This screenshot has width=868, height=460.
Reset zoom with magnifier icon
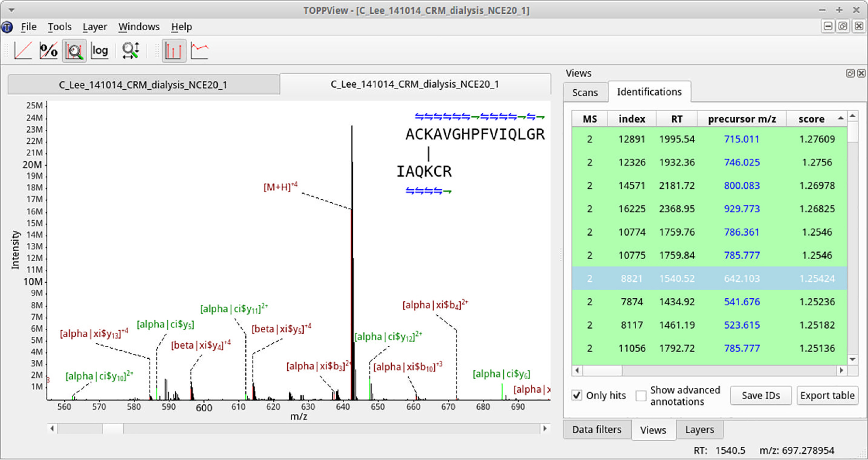point(131,50)
